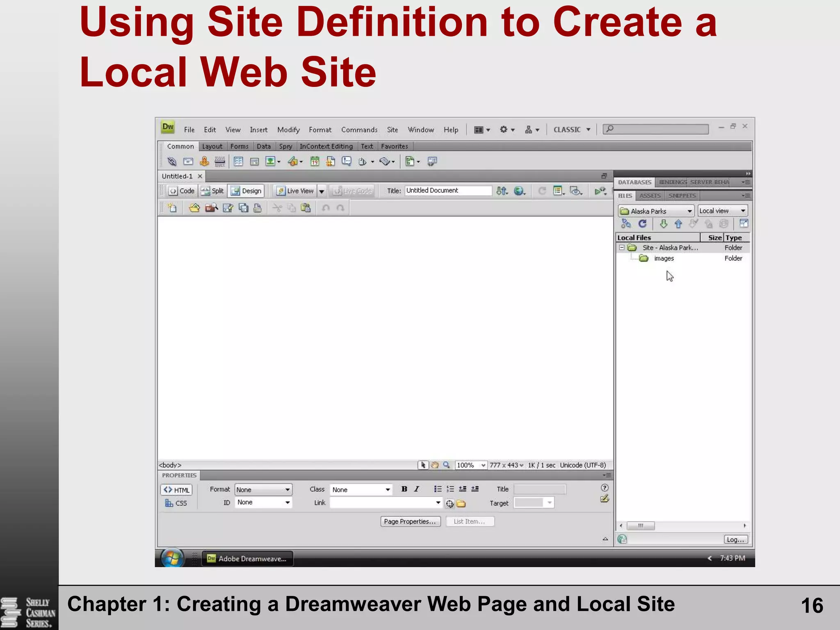Open the Class dropdown in Properties
840x630 pixels.
click(x=361, y=490)
